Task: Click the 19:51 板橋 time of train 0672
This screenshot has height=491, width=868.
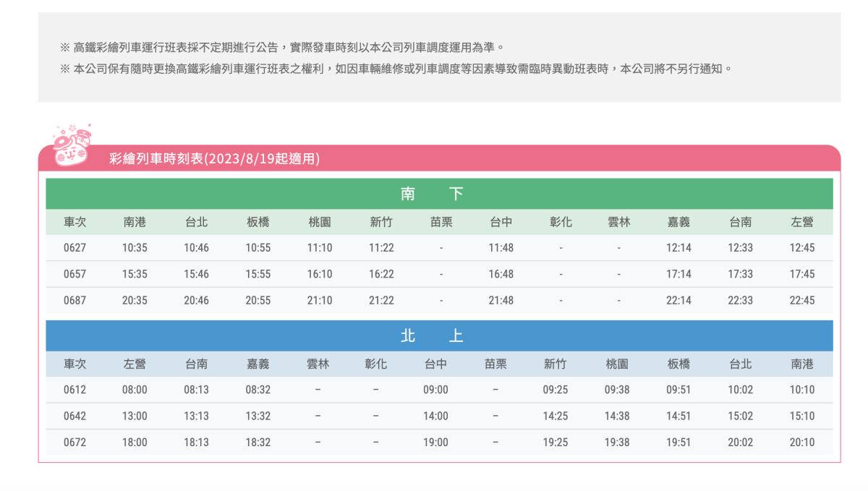Action: pyautogui.click(x=678, y=442)
